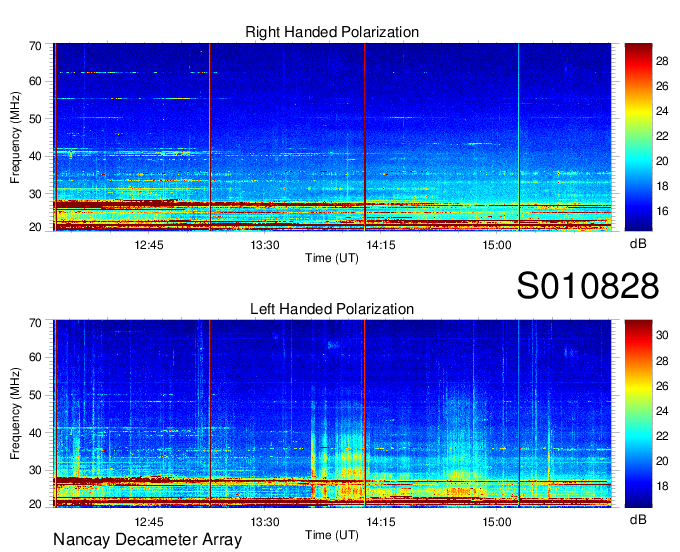Click the 40 MHz tick of Right Handed plot
This screenshot has width=680, height=552.
[x=36, y=156]
